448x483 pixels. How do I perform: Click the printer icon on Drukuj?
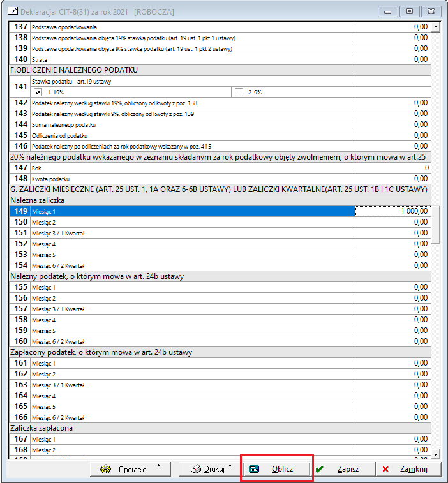tap(196, 469)
